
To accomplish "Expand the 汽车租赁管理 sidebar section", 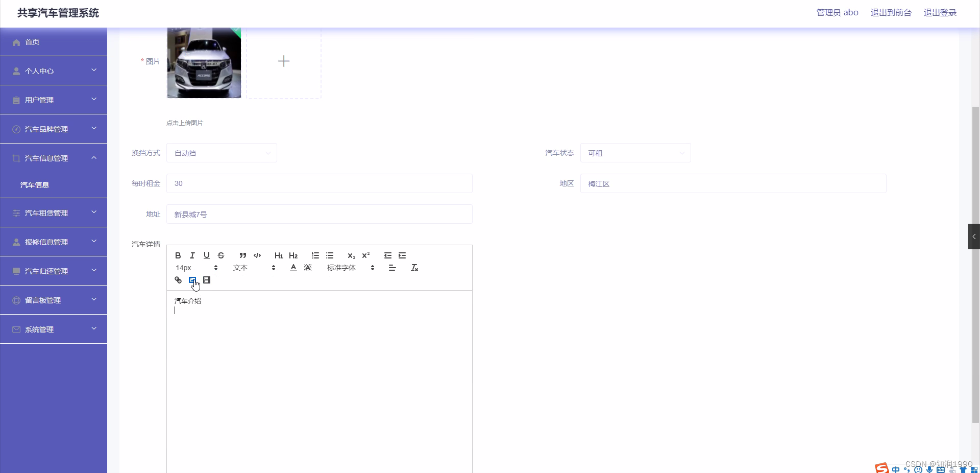I will coord(53,212).
